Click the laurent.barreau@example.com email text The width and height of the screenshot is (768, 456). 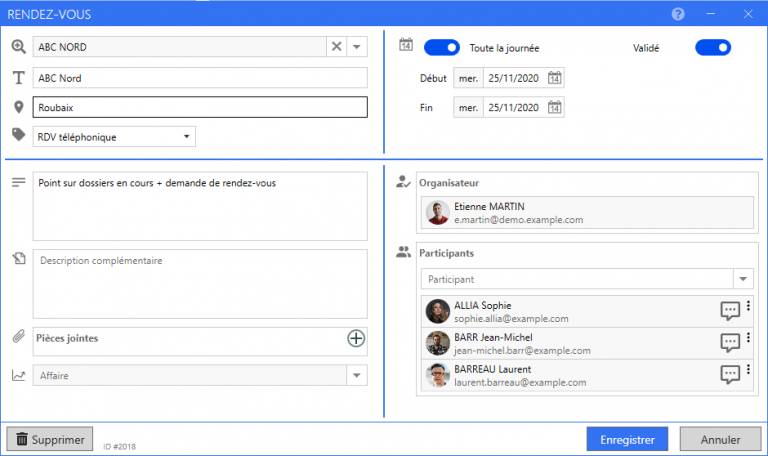click(x=520, y=383)
